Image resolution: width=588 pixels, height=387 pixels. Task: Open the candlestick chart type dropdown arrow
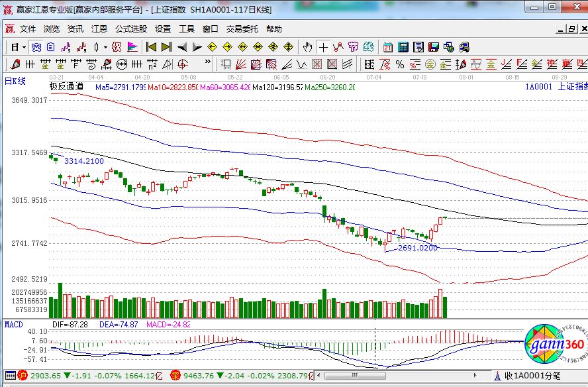(x=105, y=47)
